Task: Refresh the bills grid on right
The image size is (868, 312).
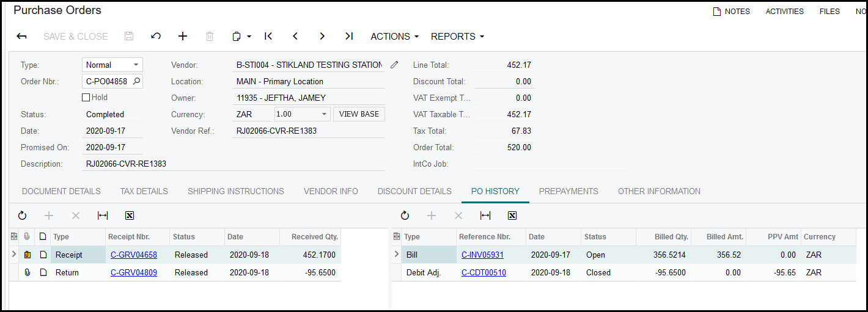Action: click(x=405, y=216)
